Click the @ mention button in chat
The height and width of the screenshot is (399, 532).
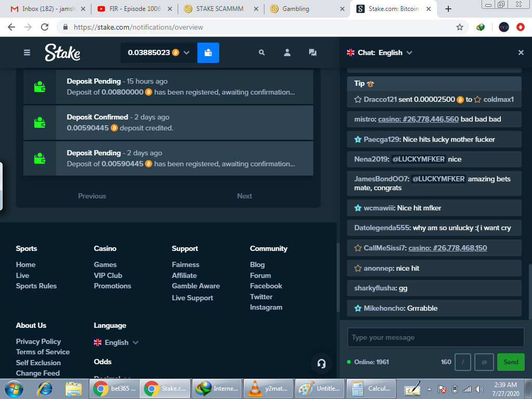[484, 362]
